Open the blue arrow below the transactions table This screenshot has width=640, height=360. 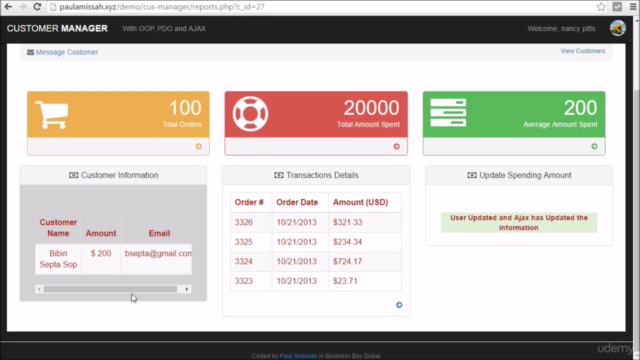click(x=399, y=305)
